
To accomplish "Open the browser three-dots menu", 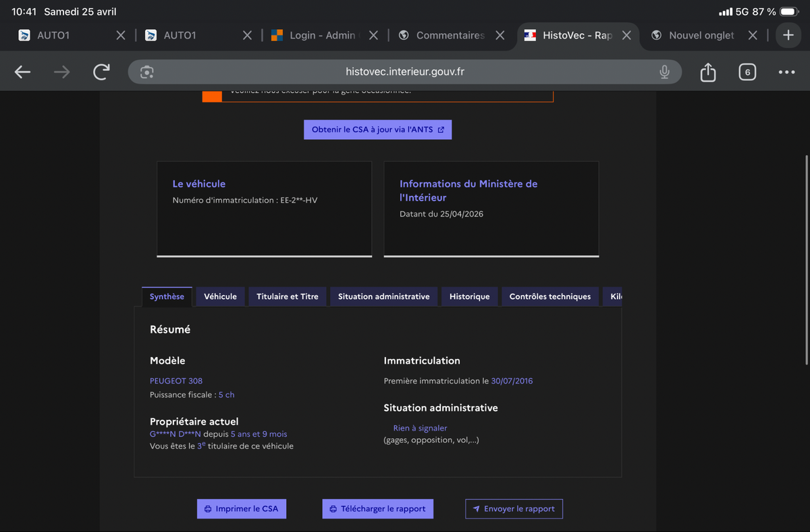I will click(x=786, y=72).
